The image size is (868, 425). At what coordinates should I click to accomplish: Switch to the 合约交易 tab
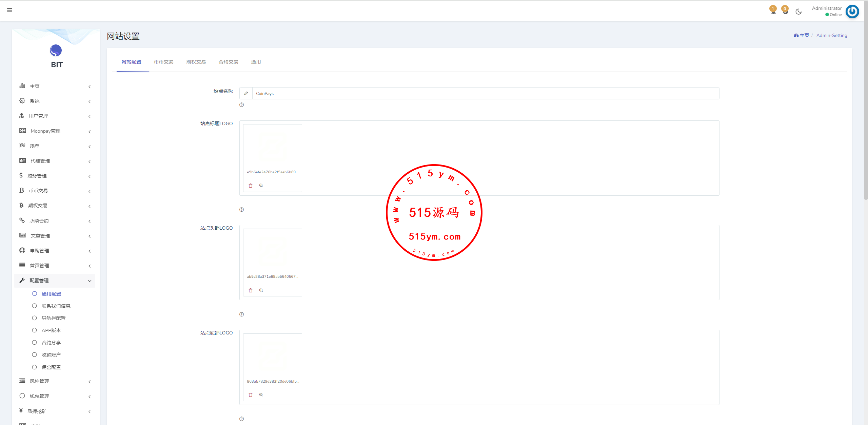point(228,62)
